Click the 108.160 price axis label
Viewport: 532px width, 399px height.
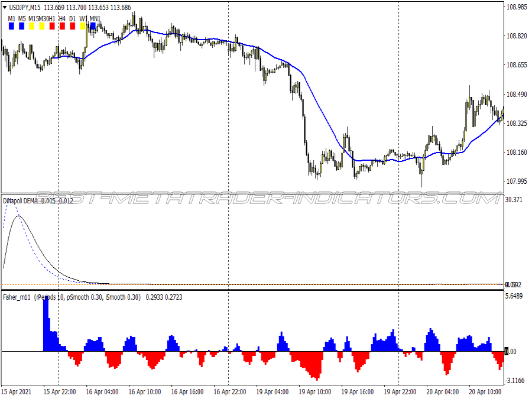click(x=517, y=152)
